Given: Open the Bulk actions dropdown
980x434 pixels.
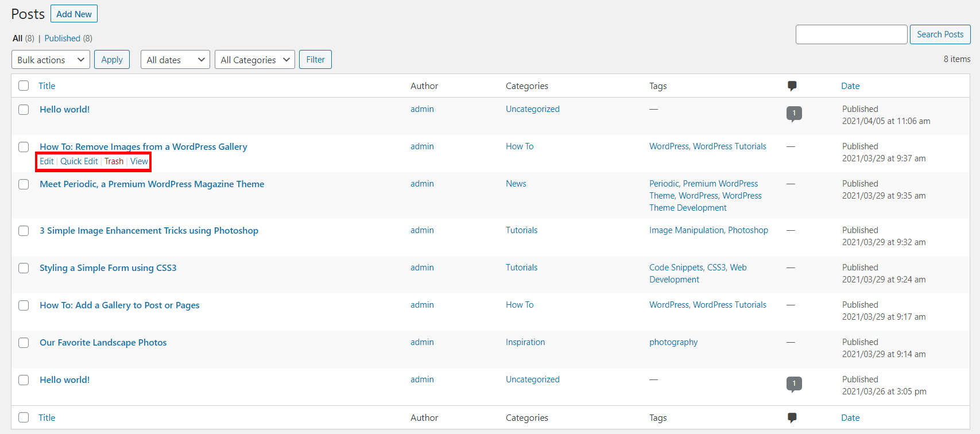Looking at the screenshot, I should pyautogui.click(x=51, y=60).
